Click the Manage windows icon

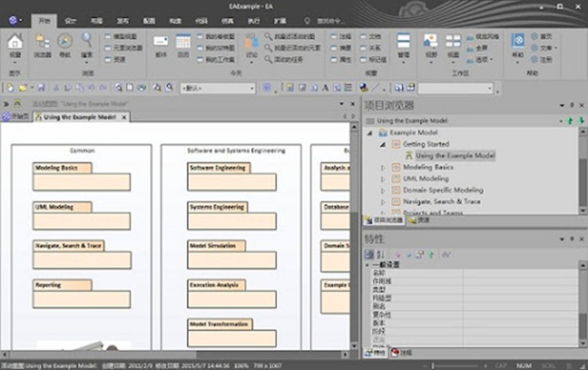click(x=404, y=41)
